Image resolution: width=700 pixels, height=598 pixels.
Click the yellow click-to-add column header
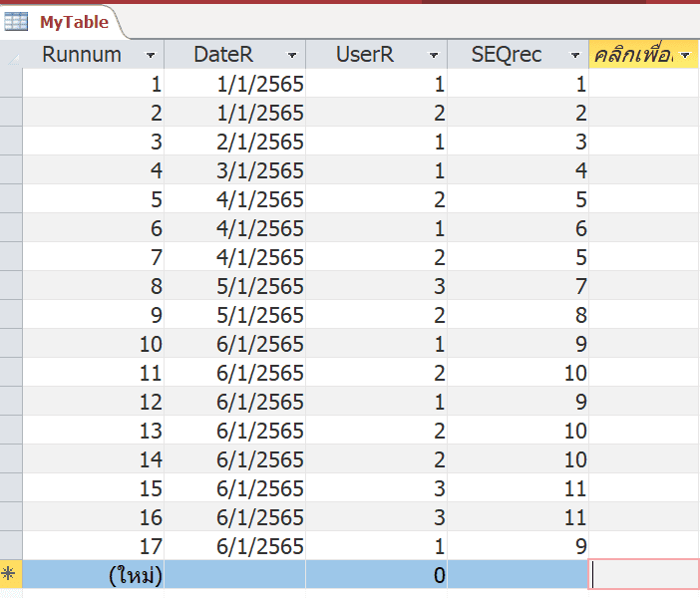coord(643,55)
